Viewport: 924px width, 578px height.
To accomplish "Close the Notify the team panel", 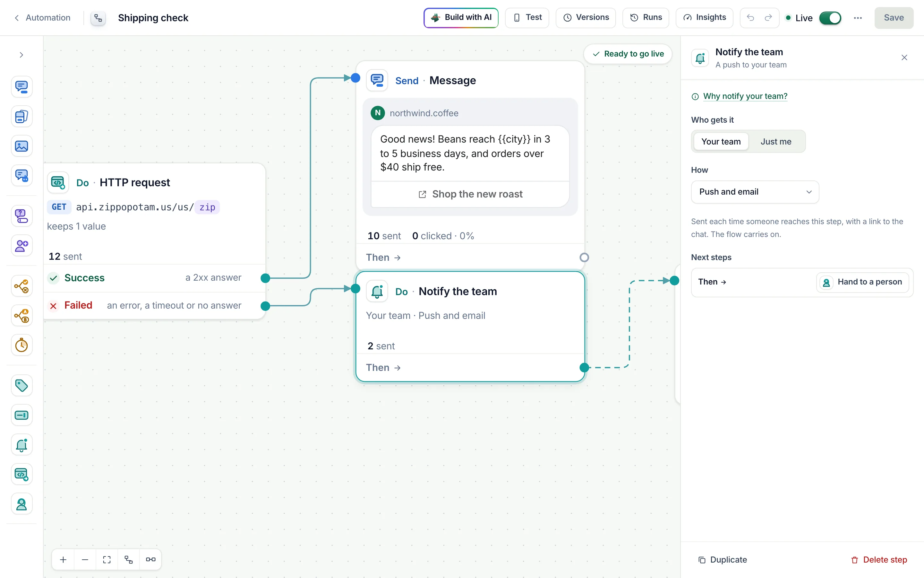I will pyautogui.click(x=904, y=58).
